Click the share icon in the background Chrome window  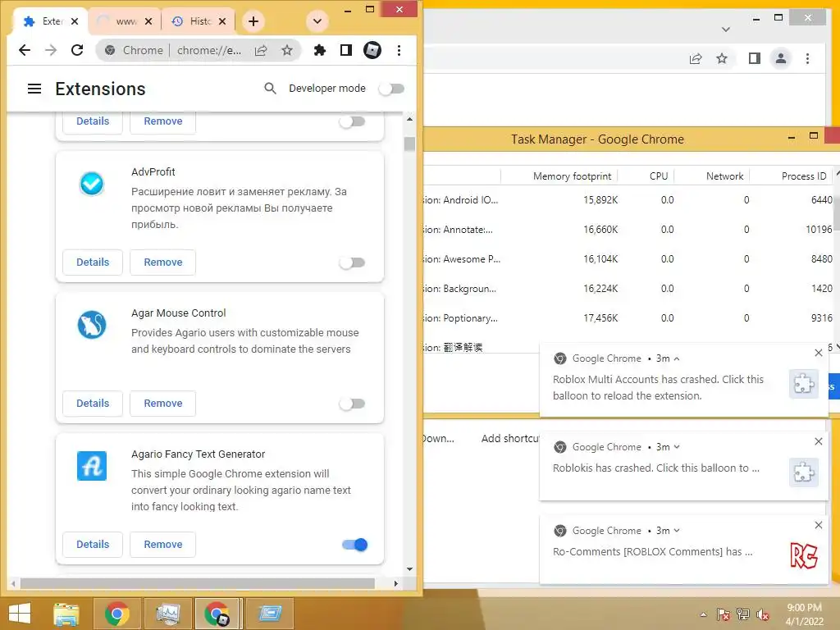tap(696, 58)
